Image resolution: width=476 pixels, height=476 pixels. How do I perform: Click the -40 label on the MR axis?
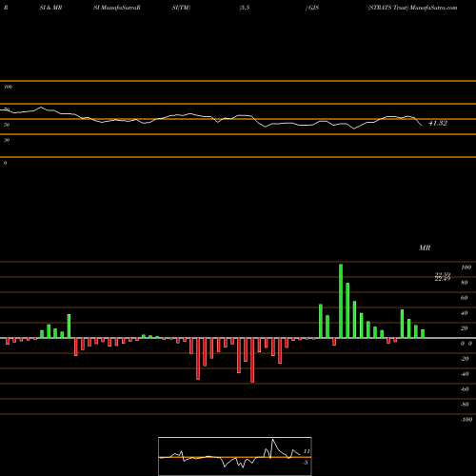465,374
